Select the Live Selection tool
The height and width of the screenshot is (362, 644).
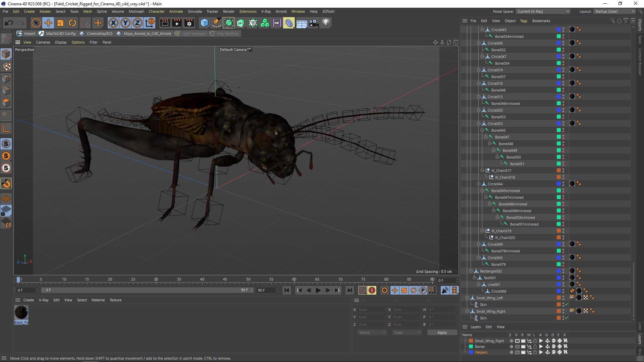pyautogui.click(x=36, y=23)
